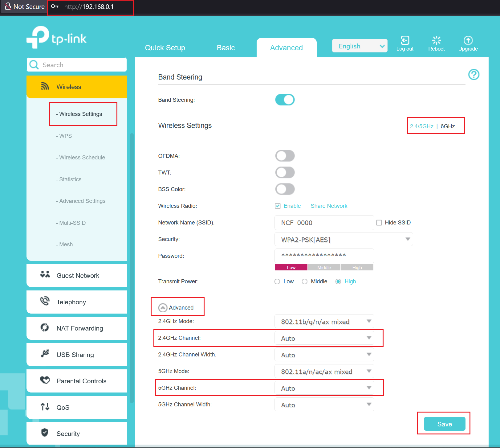Open the Security type dropdown

(x=343, y=240)
